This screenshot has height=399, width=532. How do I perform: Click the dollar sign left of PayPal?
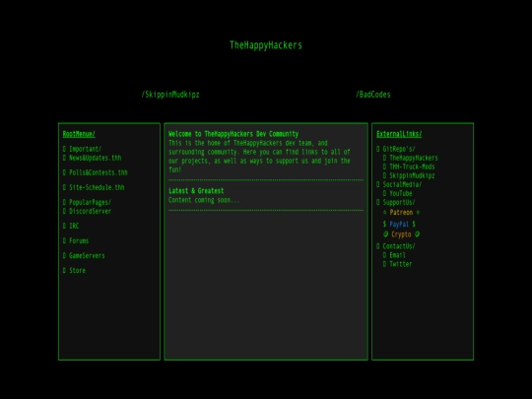[384, 224]
